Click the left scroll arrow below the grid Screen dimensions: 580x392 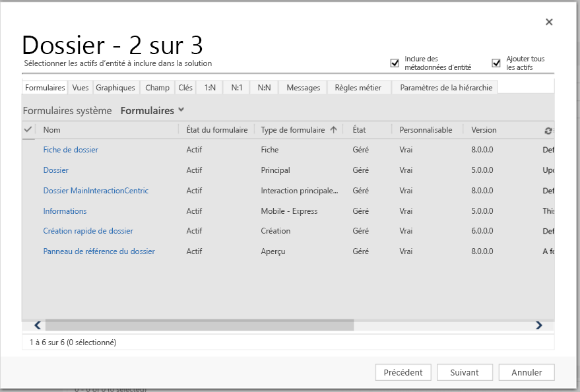click(x=37, y=325)
